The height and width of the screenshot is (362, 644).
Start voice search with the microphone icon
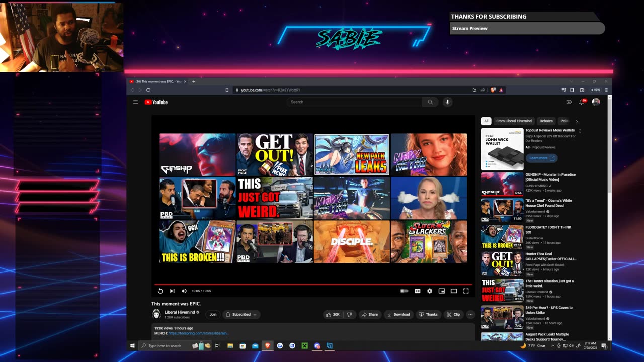point(447,102)
